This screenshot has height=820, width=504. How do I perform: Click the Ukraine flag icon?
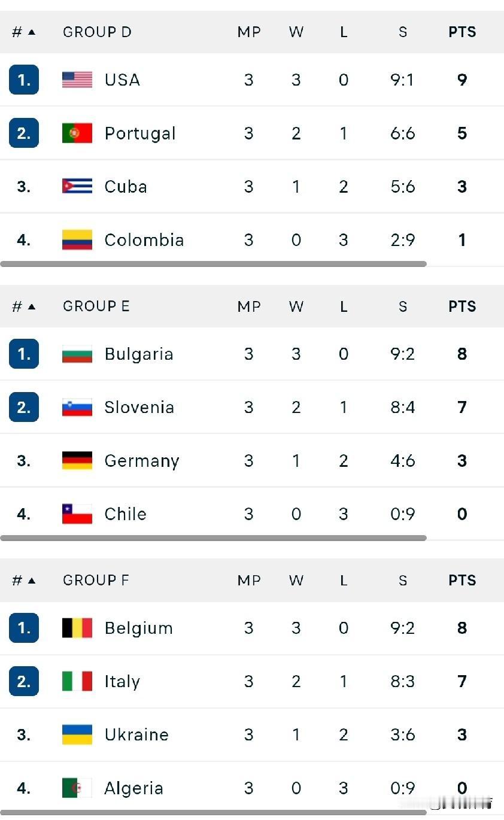pos(77,734)
